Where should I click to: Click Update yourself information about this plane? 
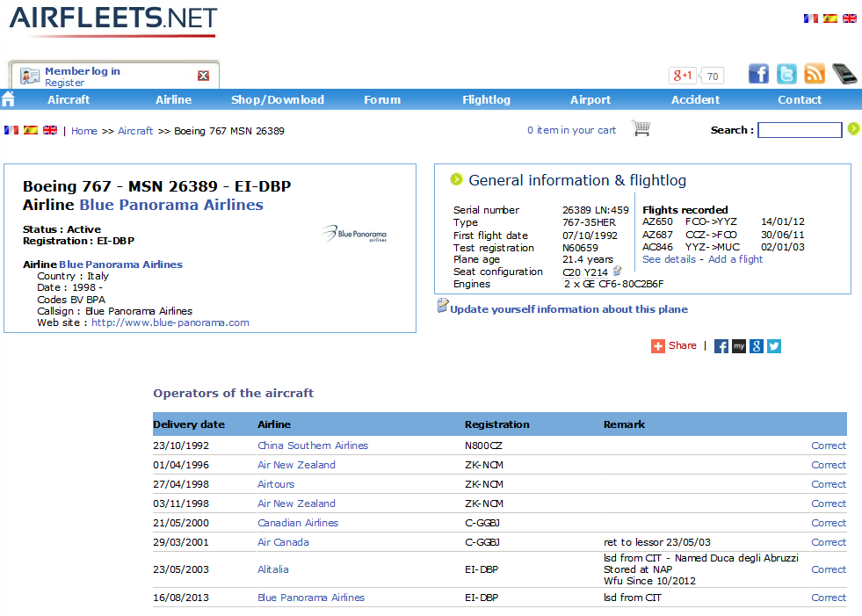(x=569, y=309)
